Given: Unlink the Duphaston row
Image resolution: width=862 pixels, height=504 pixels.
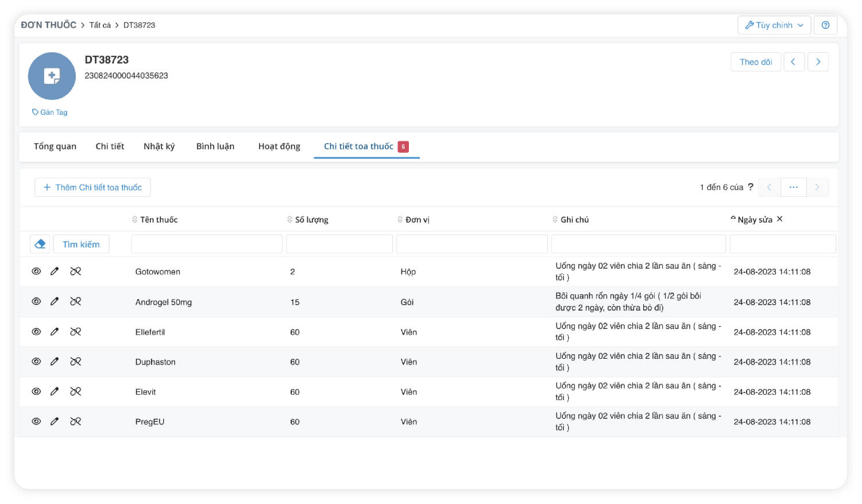Looking at the screenshot, I should [x=76, y=362].
